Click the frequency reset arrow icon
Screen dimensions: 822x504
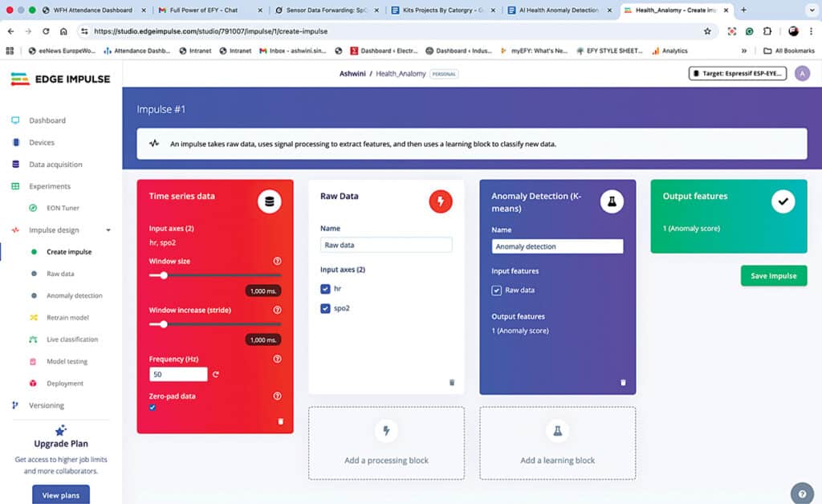click(216, 374)
